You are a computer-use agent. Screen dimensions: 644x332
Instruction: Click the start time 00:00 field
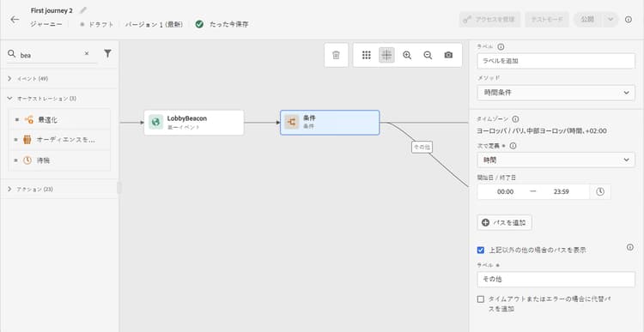505,191
